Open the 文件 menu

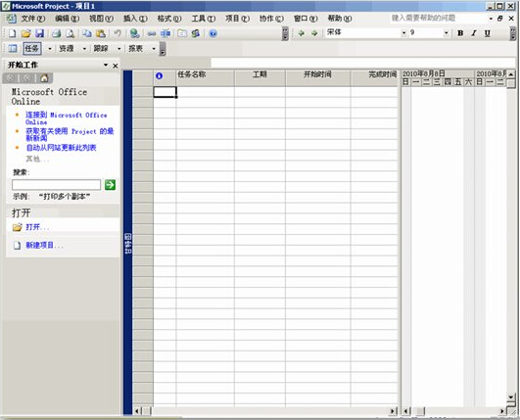pyautogui.click(x=33, y=19)
